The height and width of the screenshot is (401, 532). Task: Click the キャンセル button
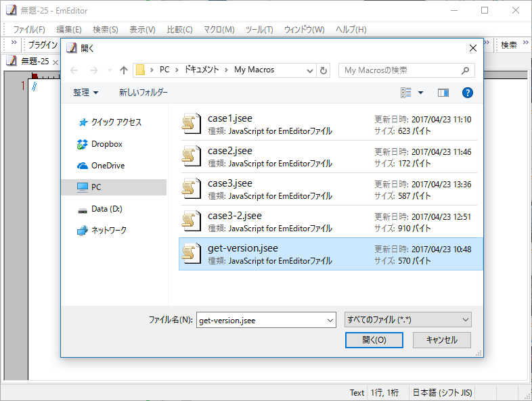point(442,340)
